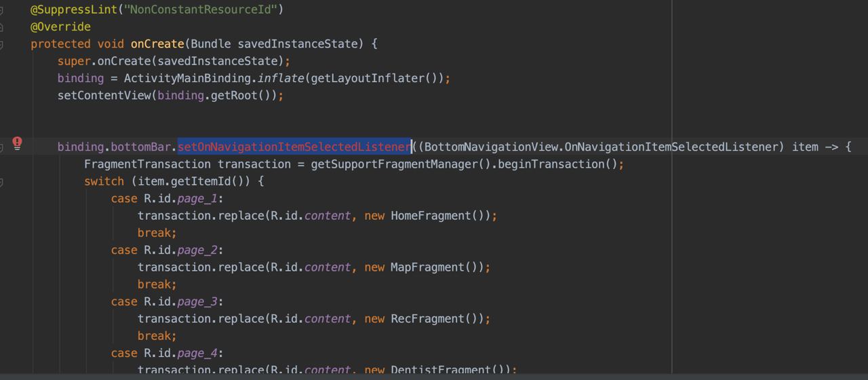
Task: Click BottomNavigationView.OnNavigationItemSelectedListener cast type
Action: coord(600,147)
